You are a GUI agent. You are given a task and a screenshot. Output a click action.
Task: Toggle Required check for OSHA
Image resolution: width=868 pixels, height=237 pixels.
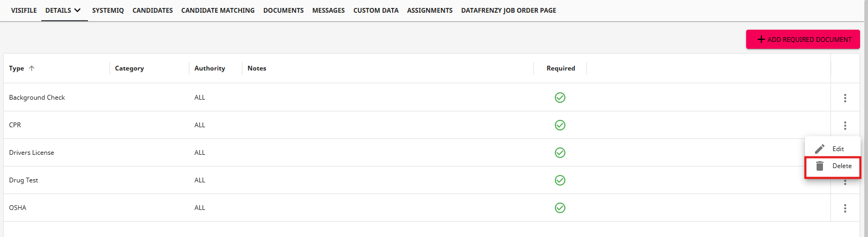(560, 208)
